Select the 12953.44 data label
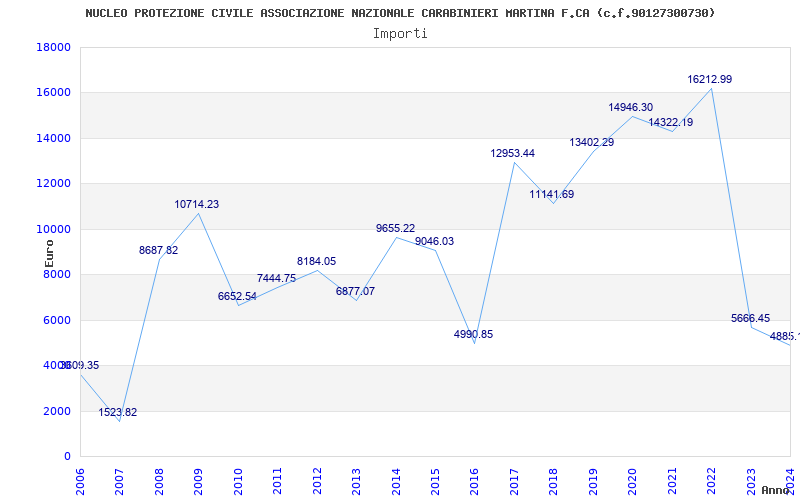800x500 pixels. coord(513,154)
